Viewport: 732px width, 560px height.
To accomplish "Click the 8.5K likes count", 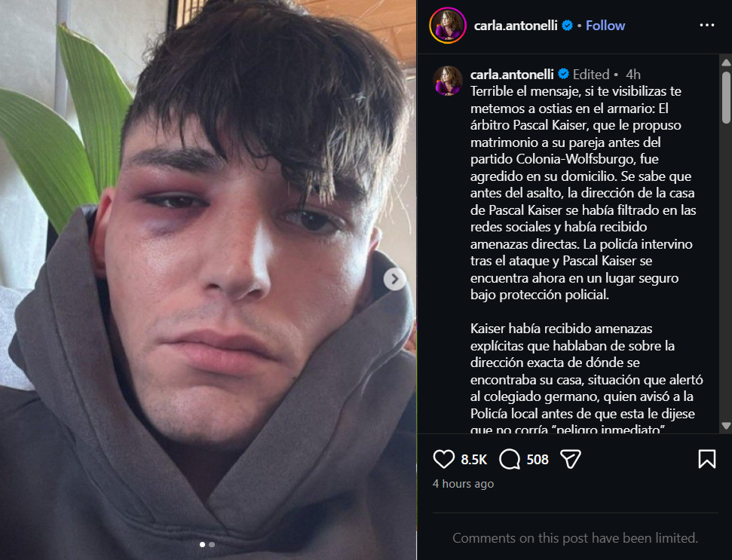I will pyautogui.click(x=474, y=460).
